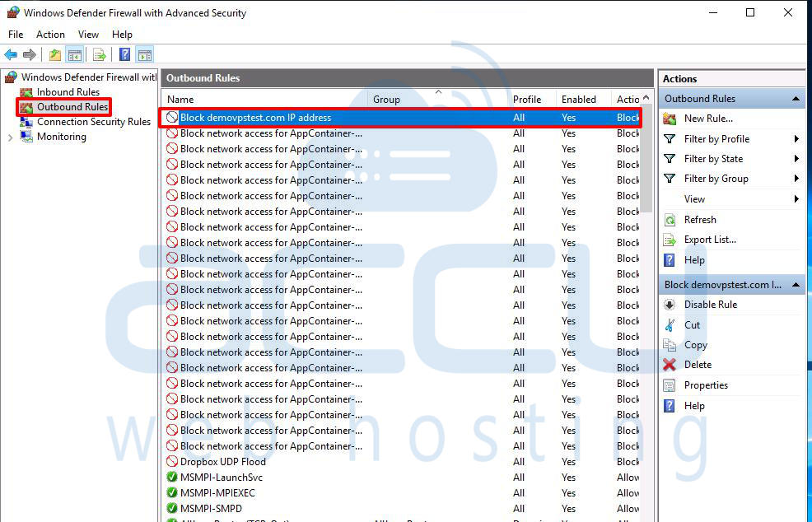
Task: Click the Up One Level folder icon
Action: (54, 55)
